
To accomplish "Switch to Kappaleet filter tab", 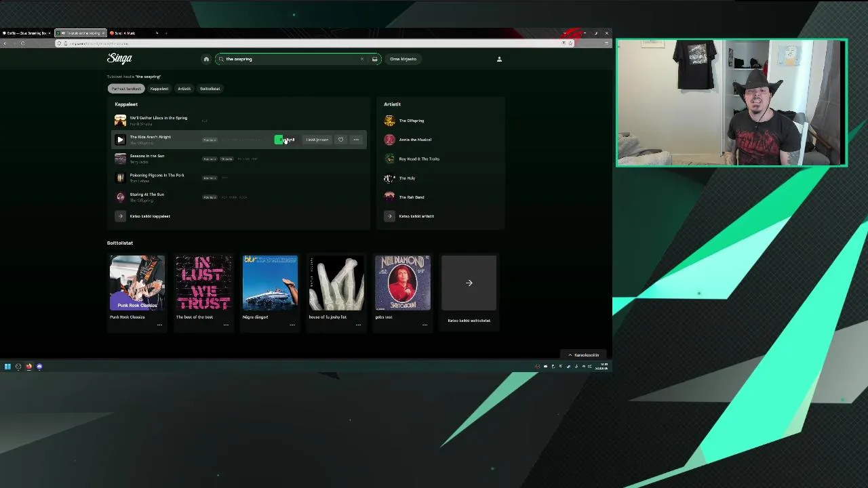I will [159, 89].
